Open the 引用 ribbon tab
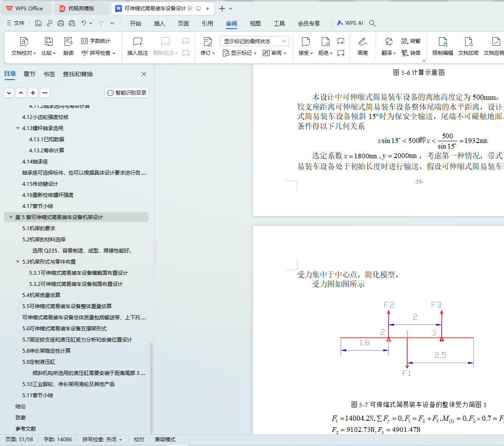Screen dimensions: 504x446 (x=208, y=23)
